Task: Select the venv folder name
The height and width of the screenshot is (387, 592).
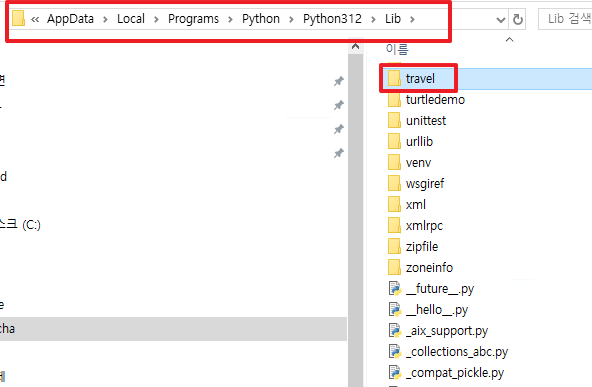Action: pyautogui.click(x=418, y=163)
